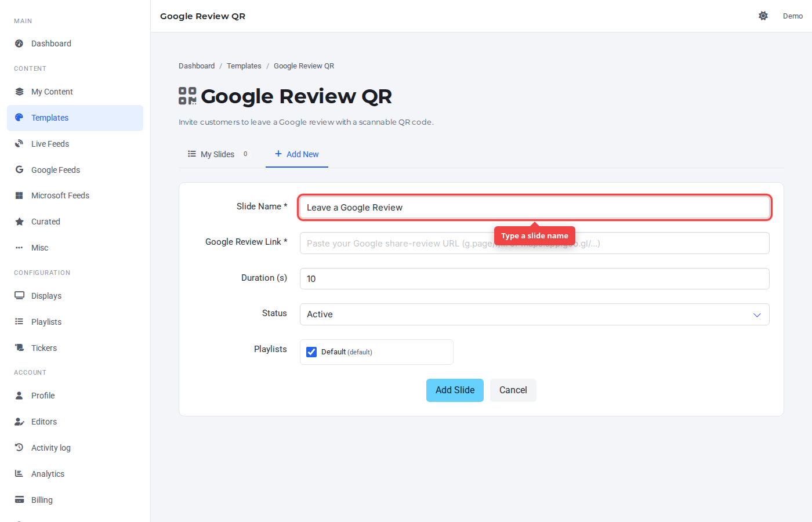Click the Analytics chart icon

pyautogui.click(x=19, y=473)
